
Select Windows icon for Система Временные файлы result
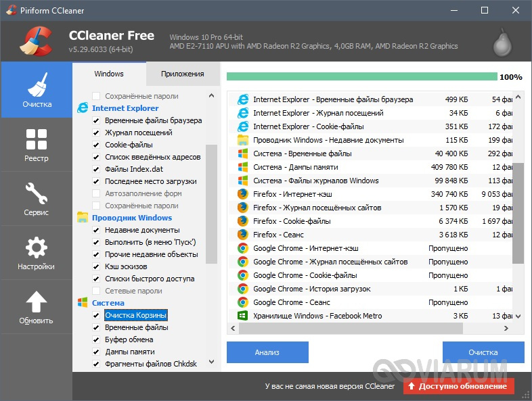coord(242,154)
